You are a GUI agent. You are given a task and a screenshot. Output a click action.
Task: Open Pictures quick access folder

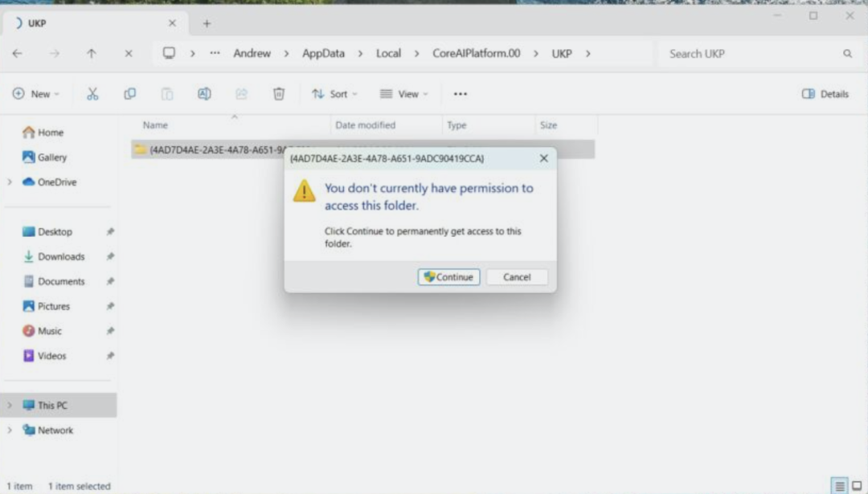pyautogui.click(x=46, y=306)
